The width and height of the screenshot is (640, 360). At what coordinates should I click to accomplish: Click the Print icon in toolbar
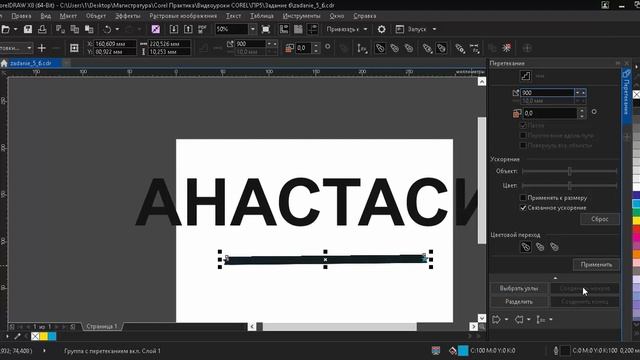[42, 29]
